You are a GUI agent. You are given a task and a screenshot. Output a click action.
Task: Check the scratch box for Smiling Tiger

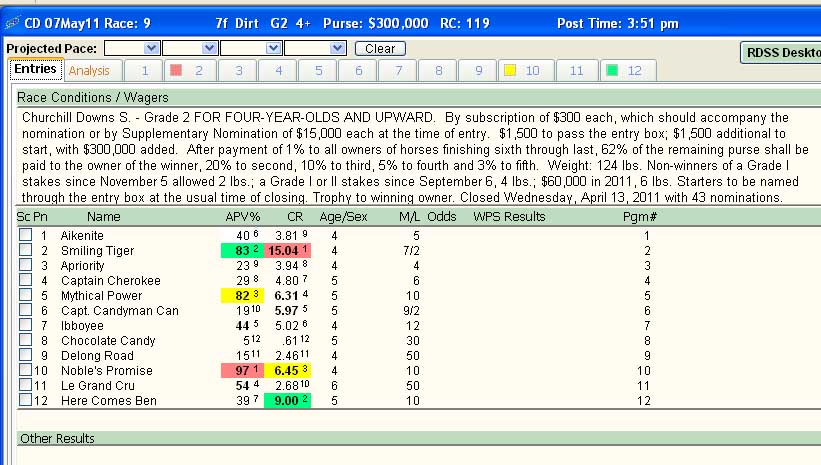(25, 250)
